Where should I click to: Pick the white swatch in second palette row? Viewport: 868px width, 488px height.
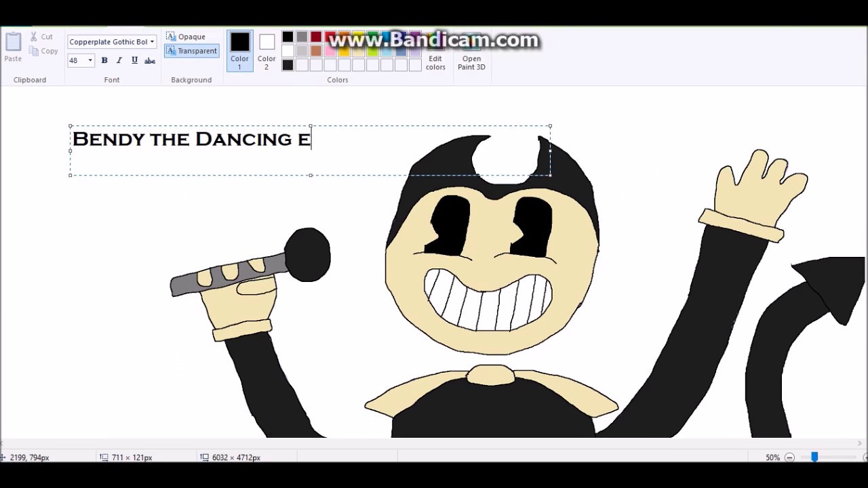(288, 51)
